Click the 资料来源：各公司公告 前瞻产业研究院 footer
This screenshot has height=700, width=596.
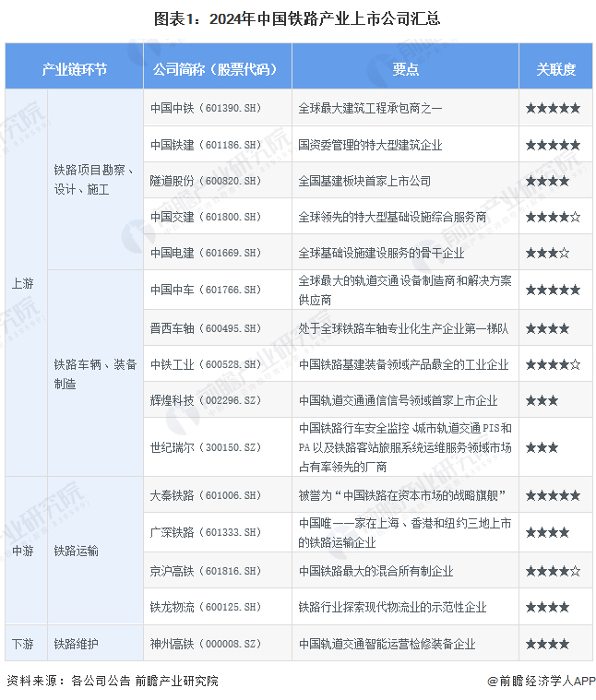pyautogui.click(x=113, y=681)
